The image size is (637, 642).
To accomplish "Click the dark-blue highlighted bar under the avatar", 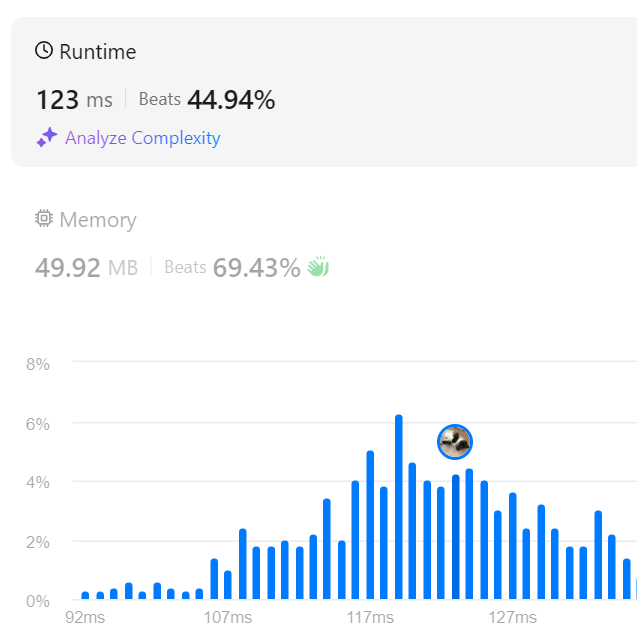I will point(456,537).
